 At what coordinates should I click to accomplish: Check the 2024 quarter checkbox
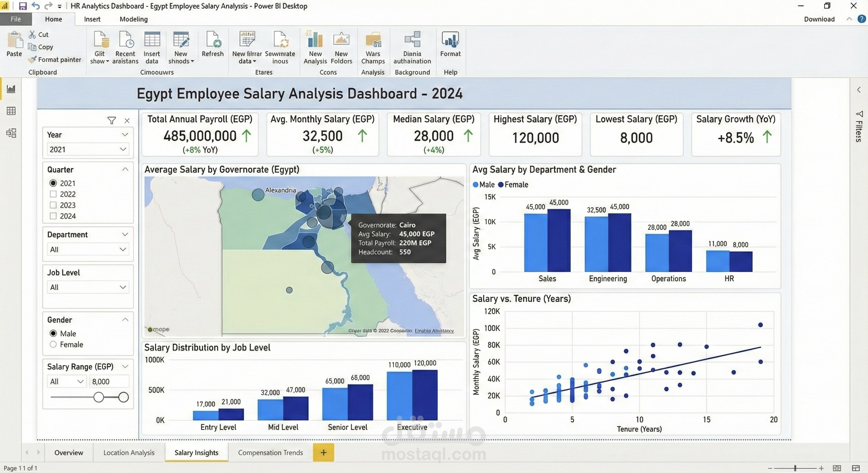point(53,216)
